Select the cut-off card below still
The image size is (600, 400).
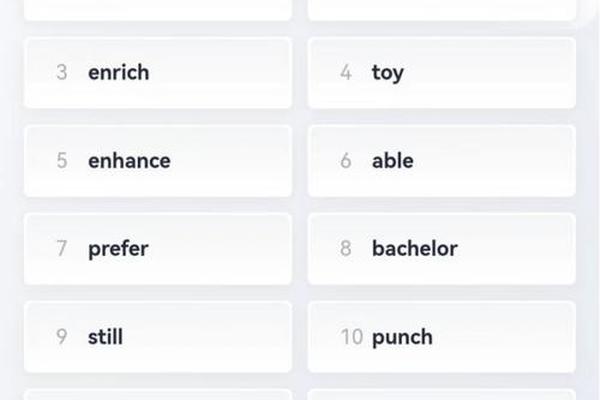(158, 395)
